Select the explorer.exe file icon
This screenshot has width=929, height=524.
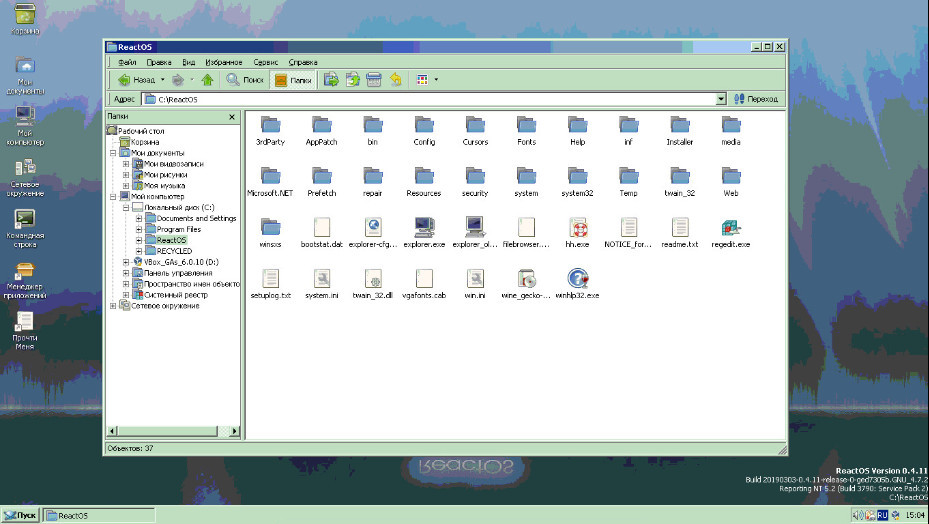click(x=424, y=226)
